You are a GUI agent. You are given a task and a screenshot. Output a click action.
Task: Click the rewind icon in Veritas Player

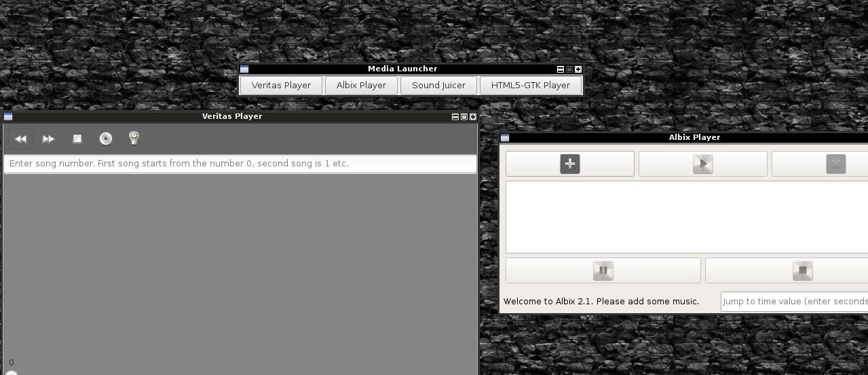tap(20, 139)
